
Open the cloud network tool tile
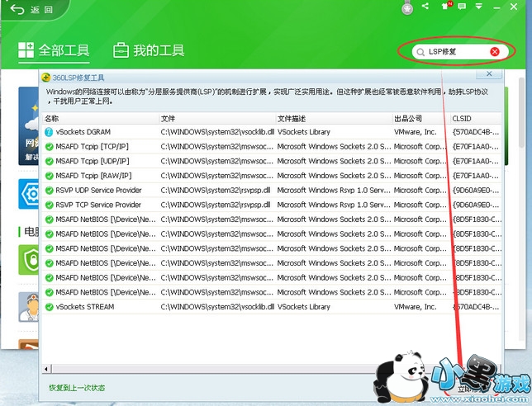(29, 125)
